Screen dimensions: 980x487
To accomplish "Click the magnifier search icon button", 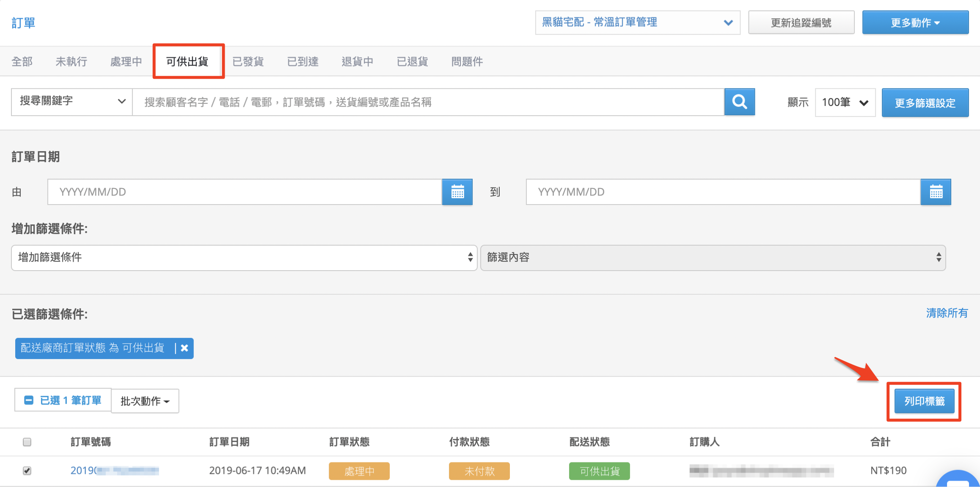I will pyautogui.click(x=739, y=102).
